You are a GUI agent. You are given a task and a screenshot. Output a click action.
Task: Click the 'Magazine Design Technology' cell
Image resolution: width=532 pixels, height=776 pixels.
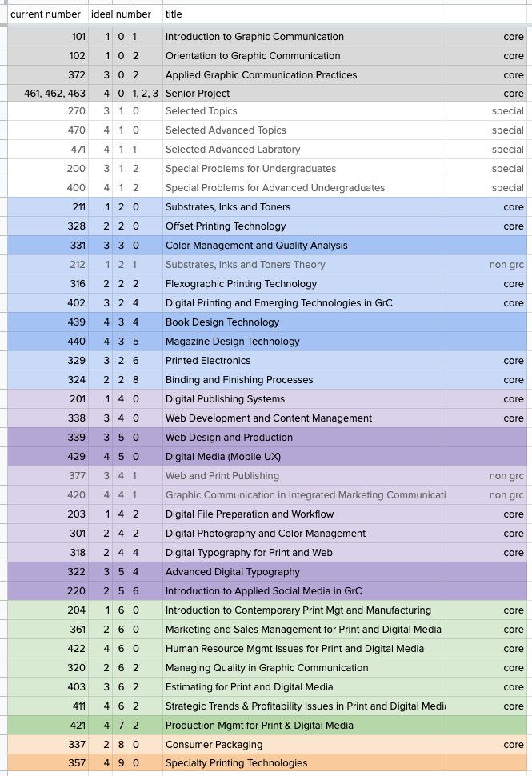click(304, 342)
